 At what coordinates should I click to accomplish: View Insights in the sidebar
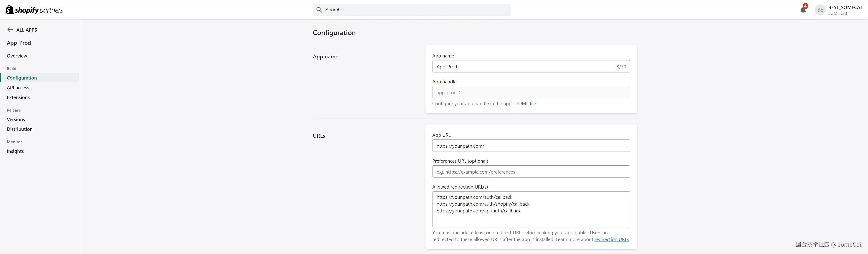coord(15,151)
